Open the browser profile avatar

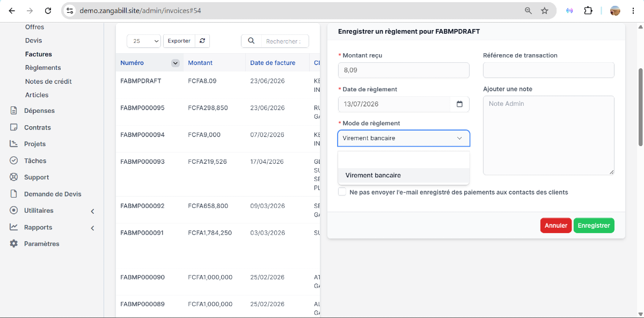pyautogui.click(x=616, y=11)
